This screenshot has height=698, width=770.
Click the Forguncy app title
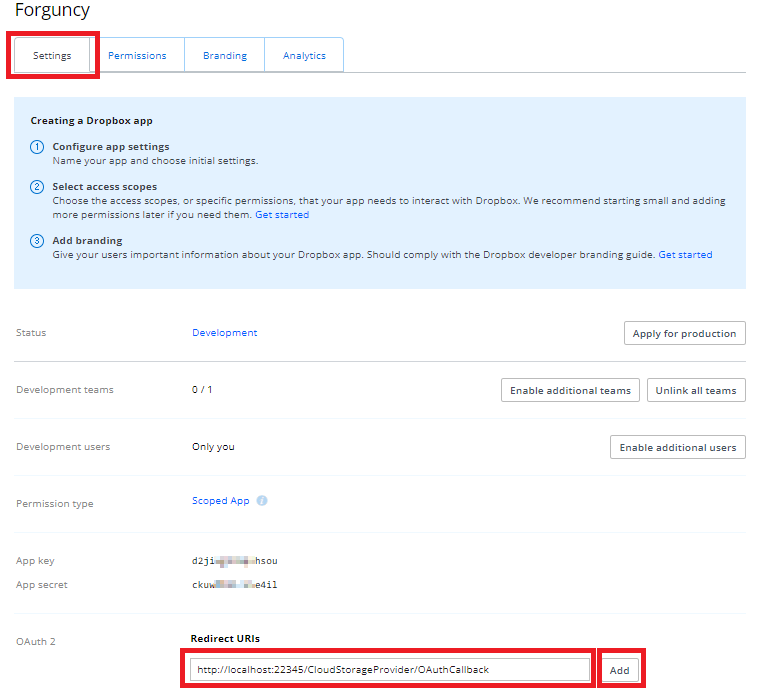[52, 10]
